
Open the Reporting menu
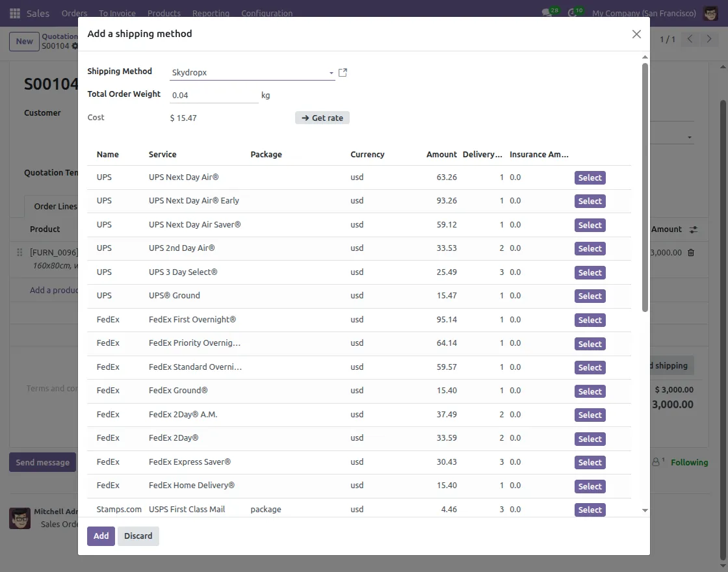point(212,13)
